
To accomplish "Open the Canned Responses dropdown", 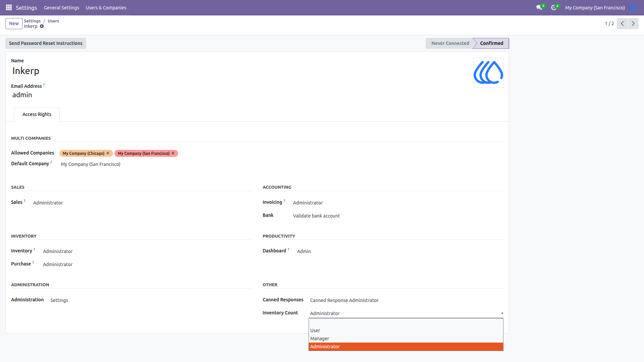I will click(x=406, y=300).
